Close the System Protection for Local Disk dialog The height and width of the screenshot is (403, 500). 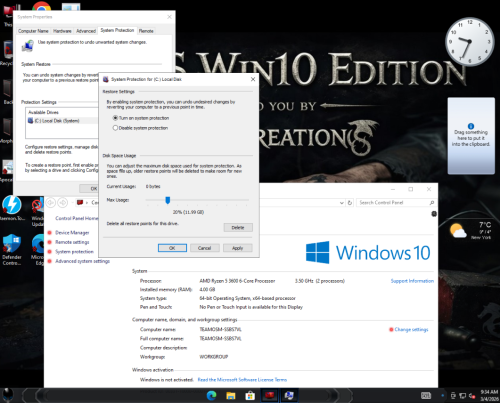(x=253, y=79)
